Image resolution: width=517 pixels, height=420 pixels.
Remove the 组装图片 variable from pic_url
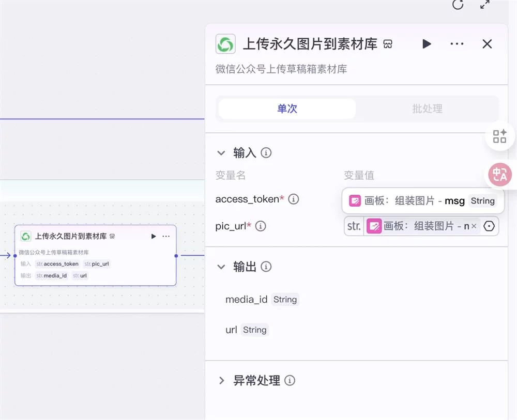click(474, 226)
